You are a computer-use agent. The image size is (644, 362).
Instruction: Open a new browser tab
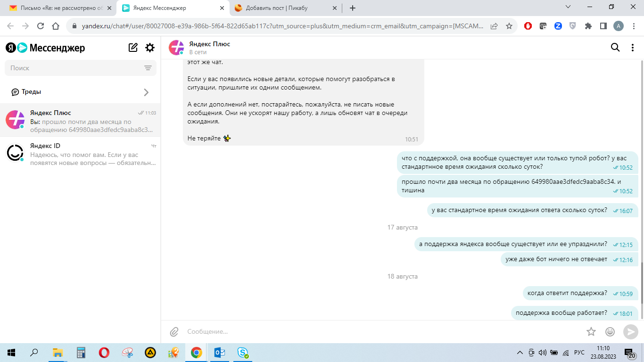point(353,8)
